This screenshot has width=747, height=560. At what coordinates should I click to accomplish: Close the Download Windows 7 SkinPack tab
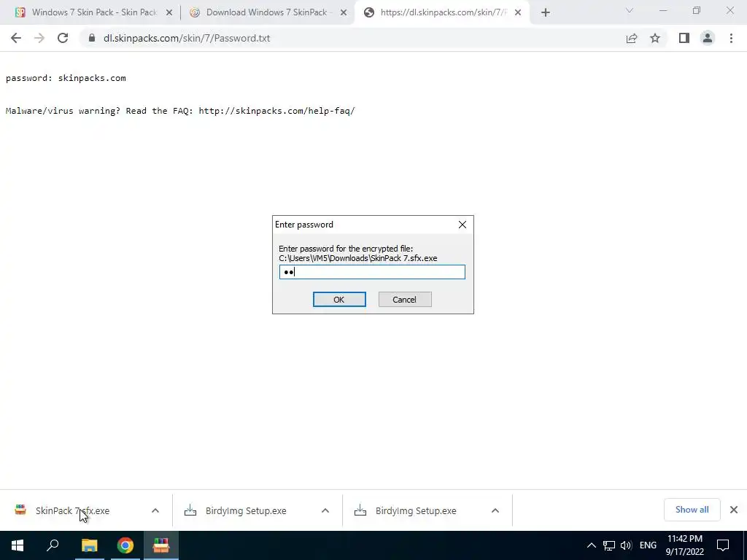(x=344, y=13)
